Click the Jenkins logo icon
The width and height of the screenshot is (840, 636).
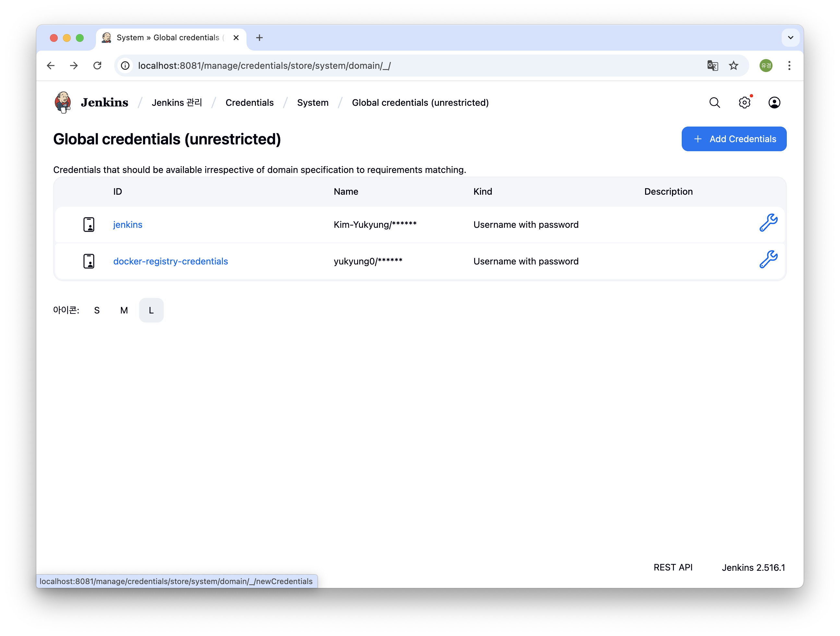(x=63, y=102)
